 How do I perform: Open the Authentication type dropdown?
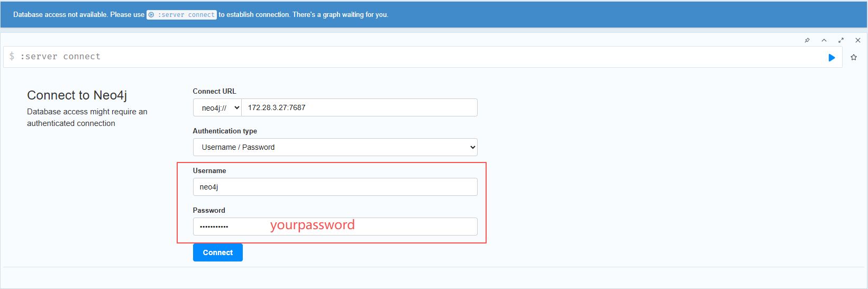click(335, 147)
